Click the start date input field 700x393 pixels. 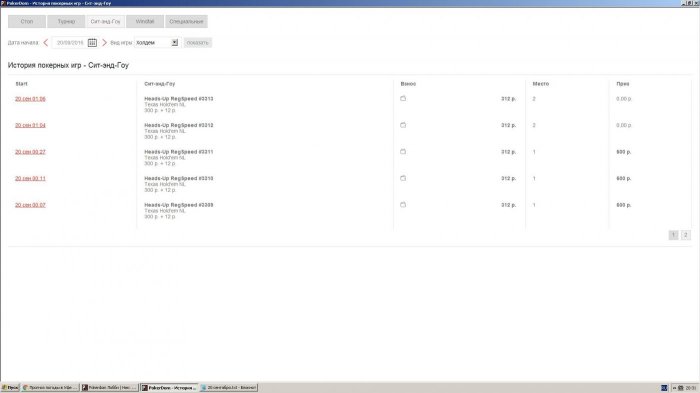(x=70, y=42)
